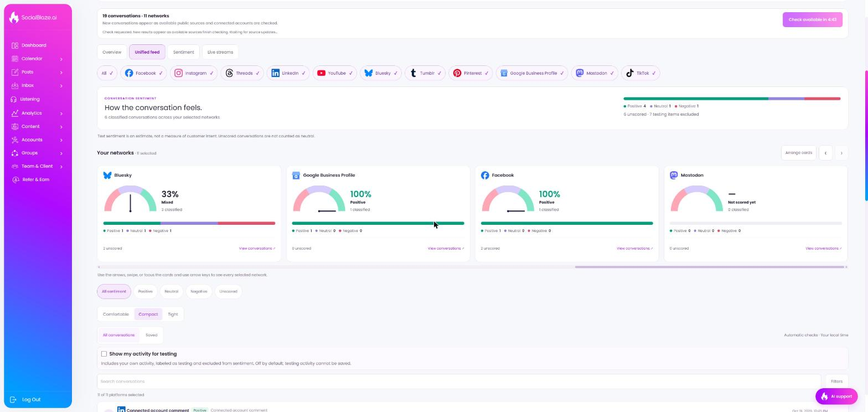This screenshot has height=412, width=868.
Task: Select the Negative sentiment filter
Action: tap(199, 291)
